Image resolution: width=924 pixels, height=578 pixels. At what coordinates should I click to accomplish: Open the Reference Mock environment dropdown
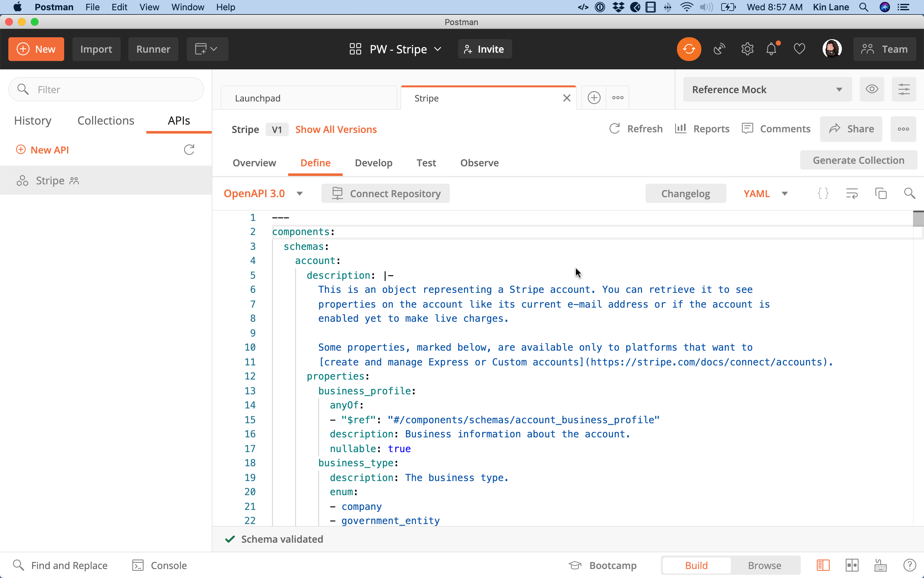coord(767,90)
